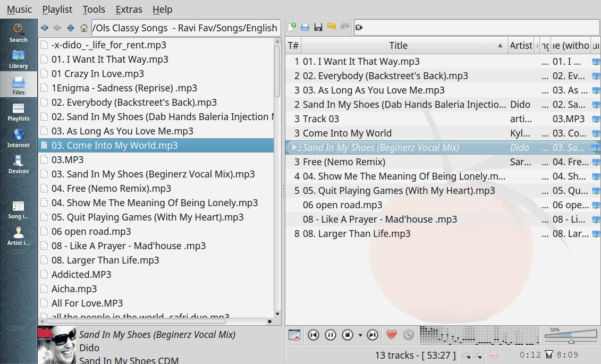Save the current playlist with floppy icon
601x364 pixels.
318,27
